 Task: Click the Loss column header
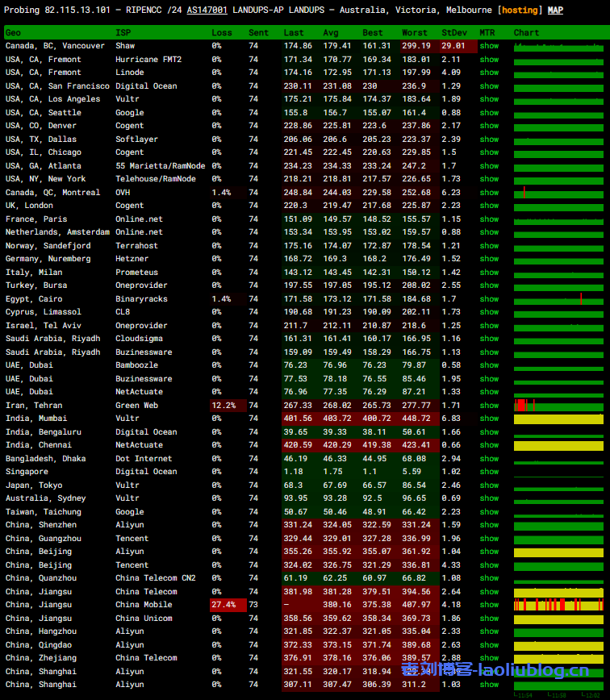click(x=222, y=33)
